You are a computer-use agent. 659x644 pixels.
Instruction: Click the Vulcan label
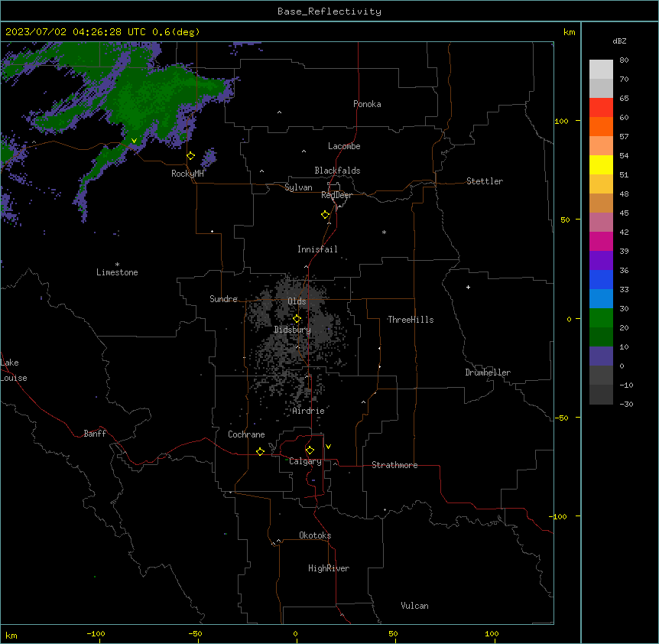(x=415, y=606)
